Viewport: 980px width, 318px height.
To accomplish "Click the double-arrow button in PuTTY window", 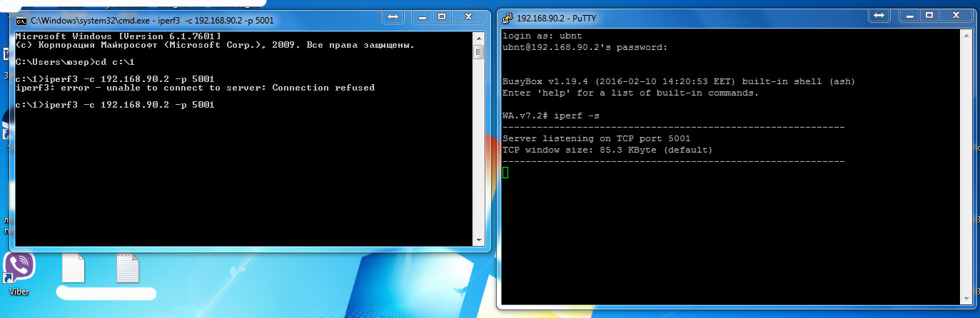I will click(879, 15).
